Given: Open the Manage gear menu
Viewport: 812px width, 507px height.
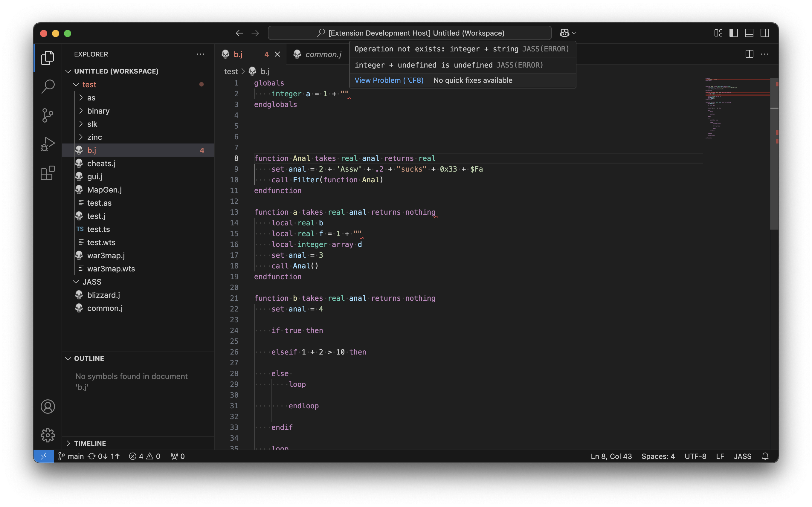Looking at the screenshot, I should [x=48, y=435].
